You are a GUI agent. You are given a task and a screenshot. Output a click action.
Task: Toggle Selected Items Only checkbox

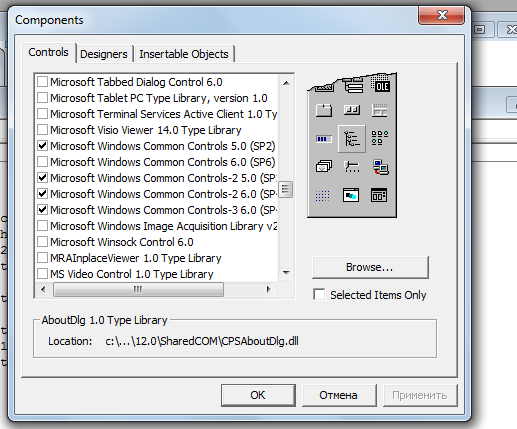coord(319,295)
